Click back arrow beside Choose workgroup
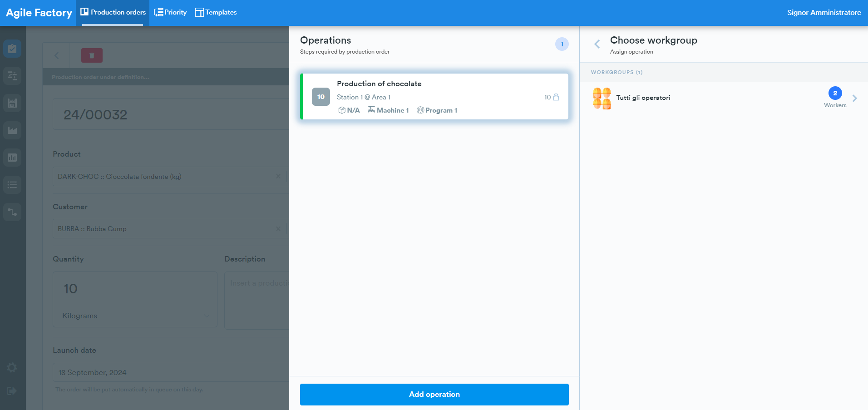This screenshot has height=410, width=868. 597,44
